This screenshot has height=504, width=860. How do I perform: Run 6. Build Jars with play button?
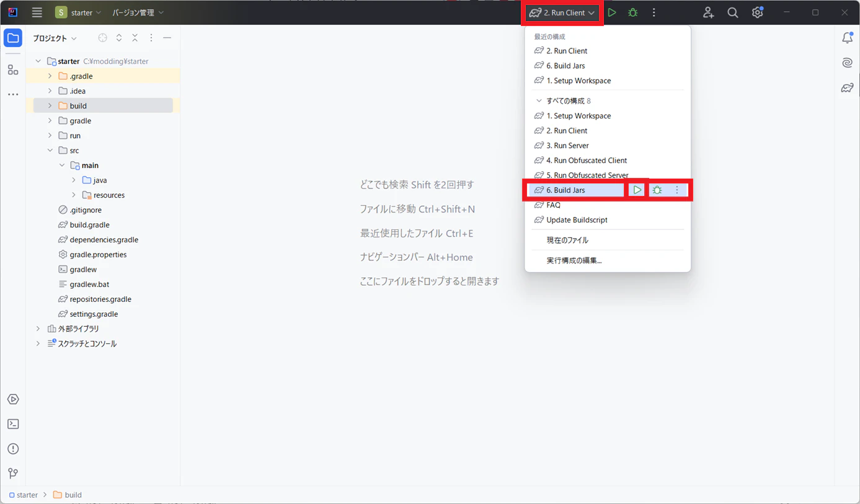[637, 190]
